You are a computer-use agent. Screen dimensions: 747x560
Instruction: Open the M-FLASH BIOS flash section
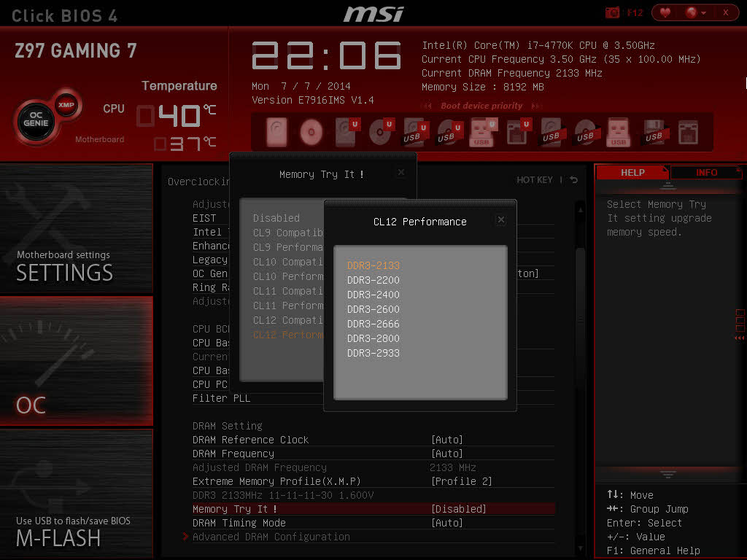pos(76,494)
